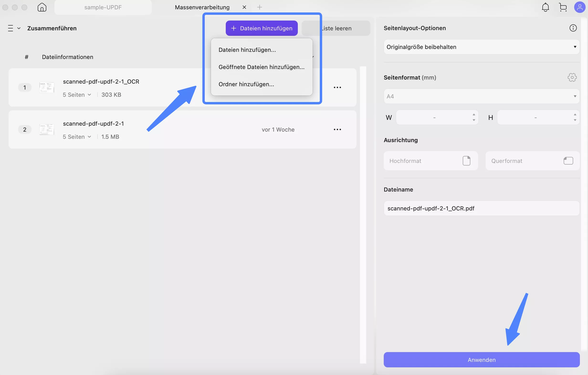Screen dimensions: 588x375
Task: Click the hamburger menu next to Zusammenführen
Action: pyautogui.click(x=10, y=28)
